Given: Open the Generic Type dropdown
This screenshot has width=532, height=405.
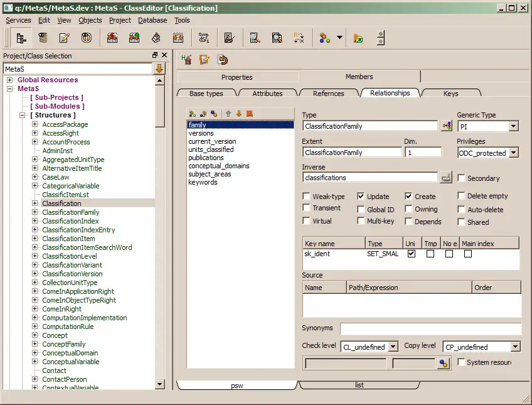Looking at the screenshot, I should click(x=513, y=126).
